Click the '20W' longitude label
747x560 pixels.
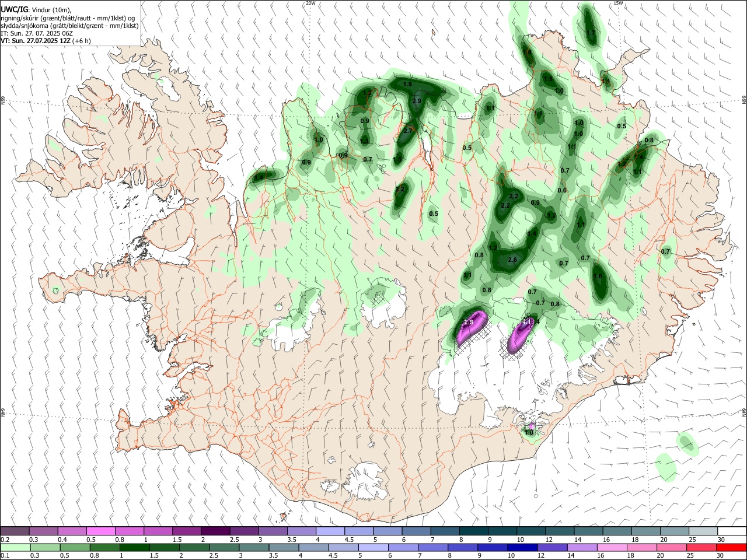[x=310, y=3]
